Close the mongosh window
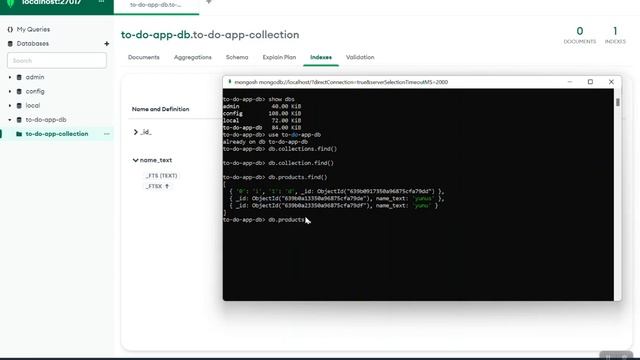Screen dimensions: 640x360 (x=611, y=82)
